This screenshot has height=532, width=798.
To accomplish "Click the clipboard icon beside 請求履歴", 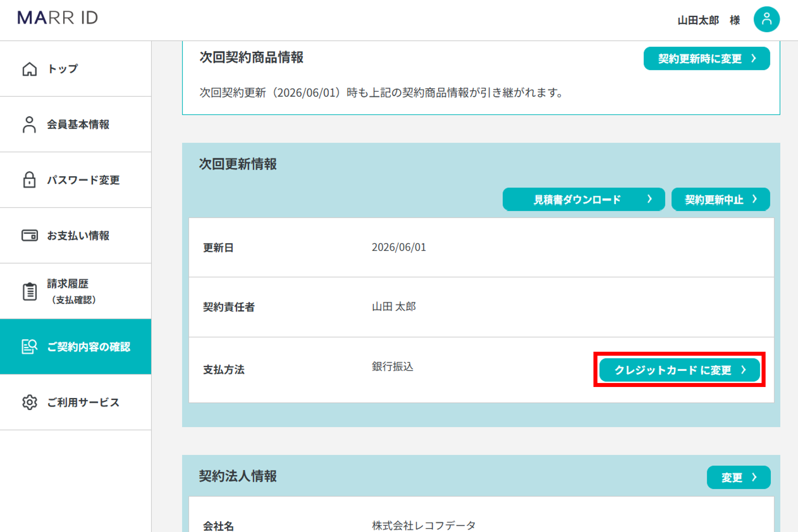I will [x=30, y=291].
